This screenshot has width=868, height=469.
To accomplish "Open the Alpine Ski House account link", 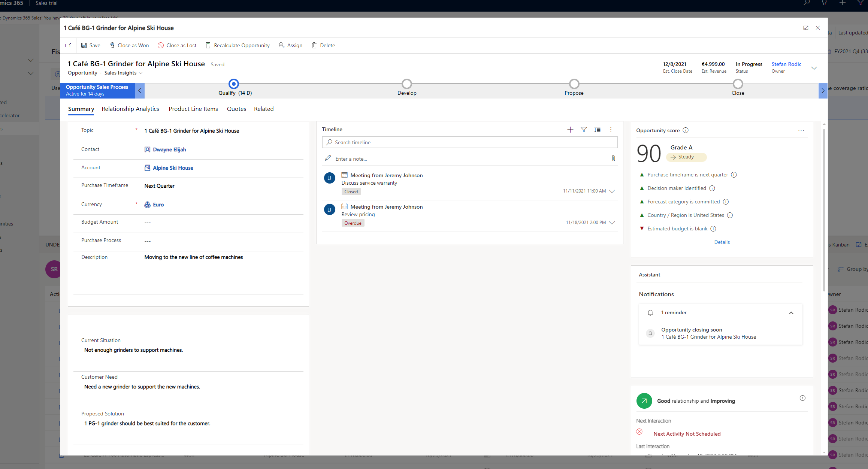I will coord(173,168).
